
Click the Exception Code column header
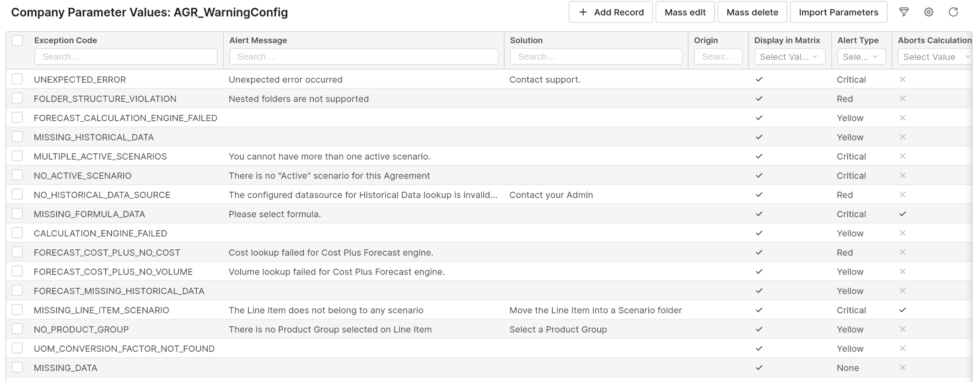click(65, 40)
